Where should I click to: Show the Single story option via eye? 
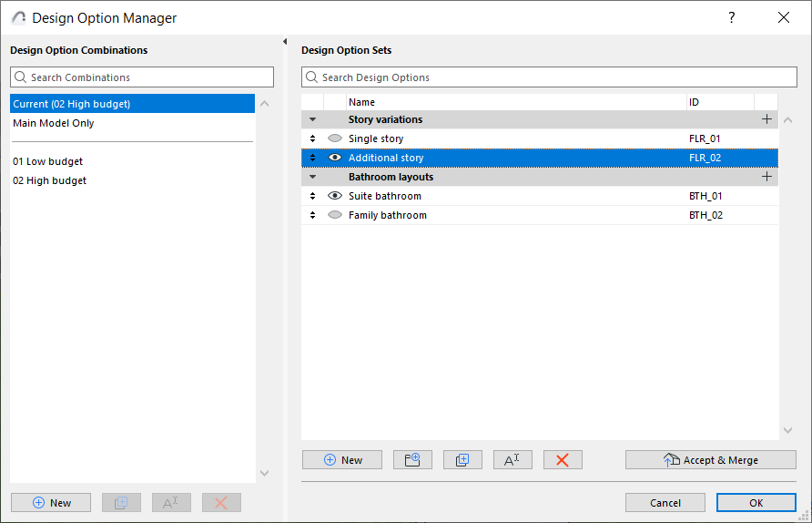tap(335, 138)
